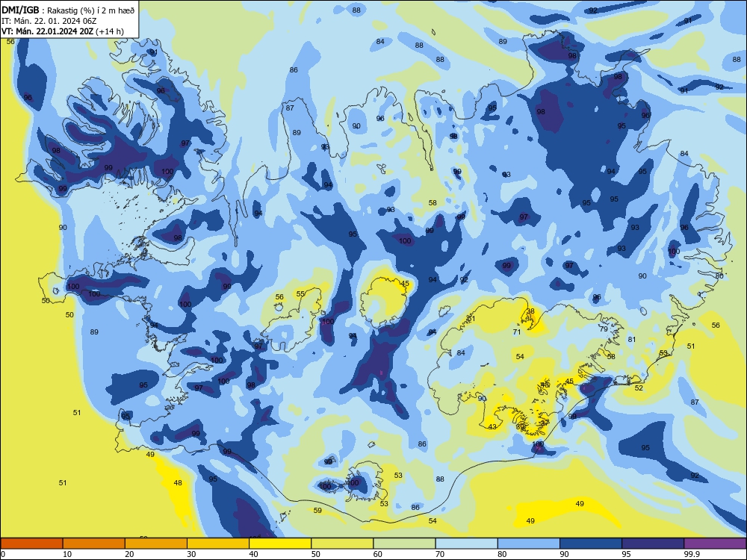The height and width of the screenshot is (560, 747).
Task: Click the '52' humidity value on the map
Action: coord(639,388)
